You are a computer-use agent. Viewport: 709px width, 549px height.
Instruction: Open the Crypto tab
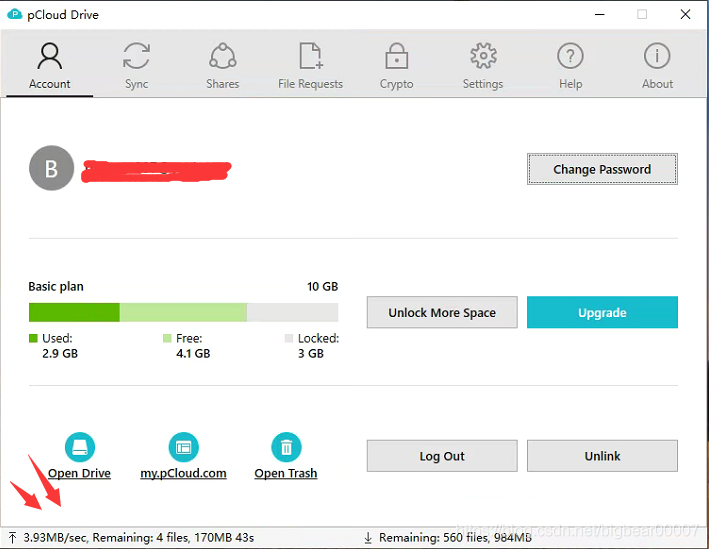pos(397,66)
